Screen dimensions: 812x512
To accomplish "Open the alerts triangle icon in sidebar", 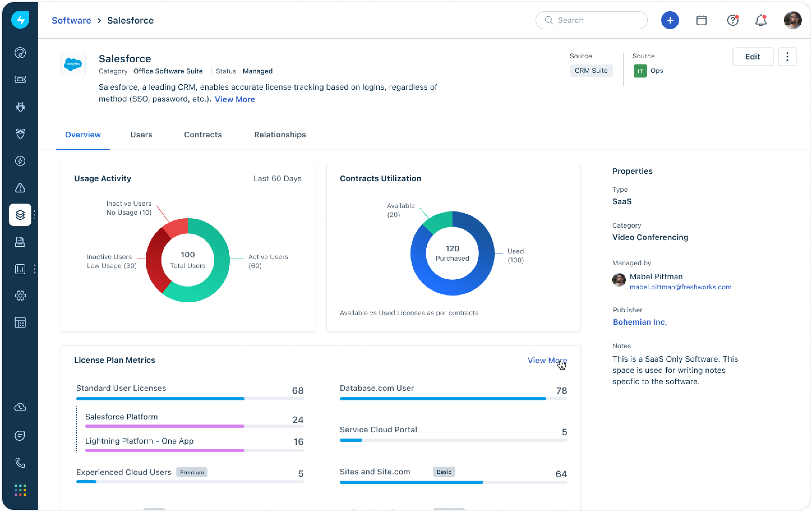I will click(x=20, y=188).
